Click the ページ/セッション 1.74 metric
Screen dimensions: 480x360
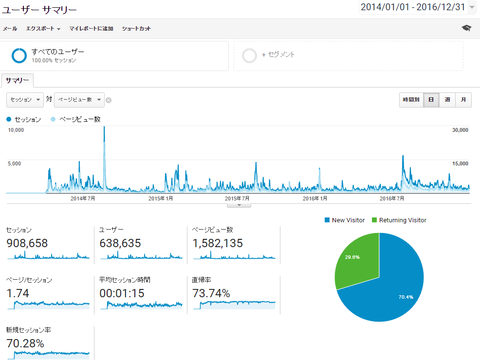pos(48,295)
